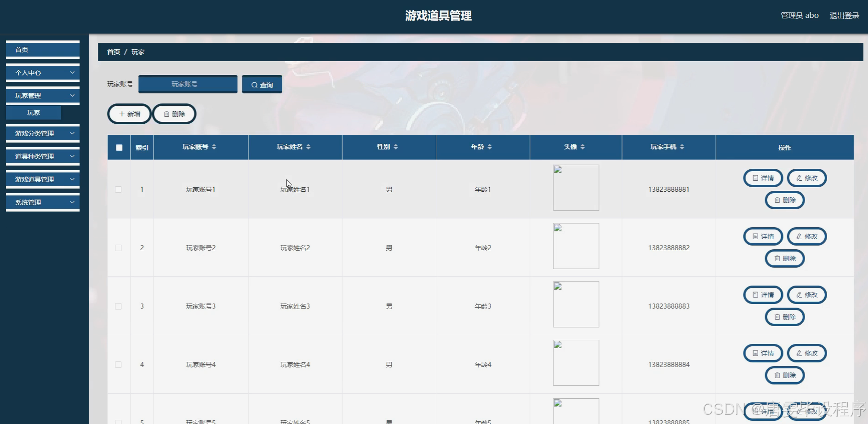Click the 玩家姓名3 cell
Image resolution: width=868 pixels, height=424 pixels.
(295, 306)
